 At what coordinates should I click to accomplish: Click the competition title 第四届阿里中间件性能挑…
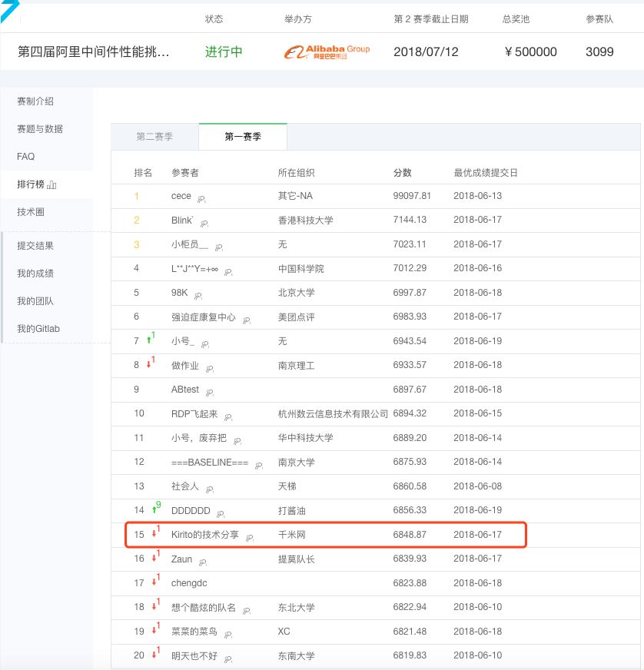click(x=94, y=51)
